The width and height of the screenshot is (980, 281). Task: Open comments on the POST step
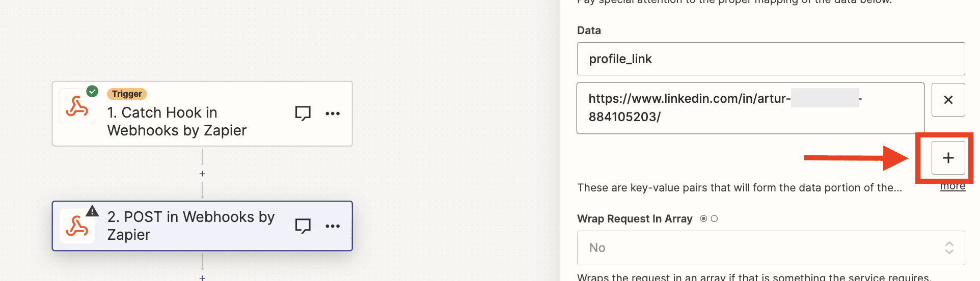click(303, 226)
